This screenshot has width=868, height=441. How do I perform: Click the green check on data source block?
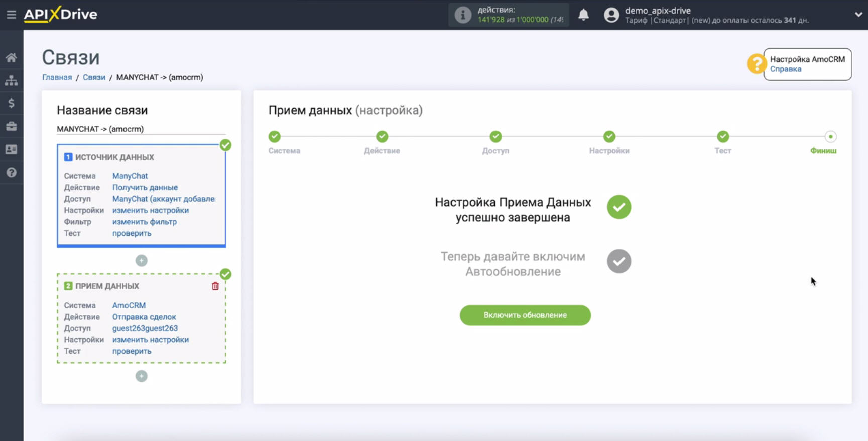[225, 145]
